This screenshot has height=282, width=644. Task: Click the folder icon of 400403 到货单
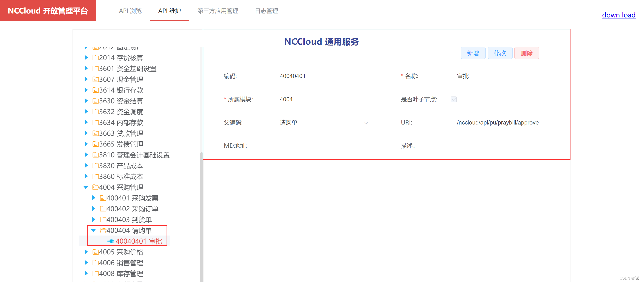103,220
